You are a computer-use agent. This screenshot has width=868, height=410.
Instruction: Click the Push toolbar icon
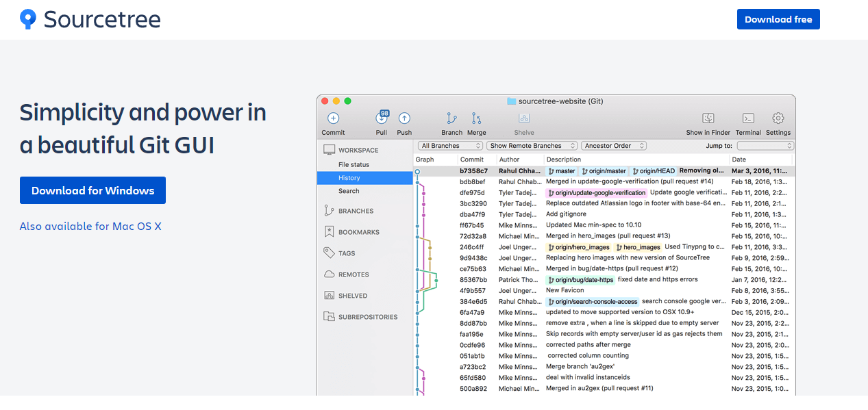tap(404, 118)
